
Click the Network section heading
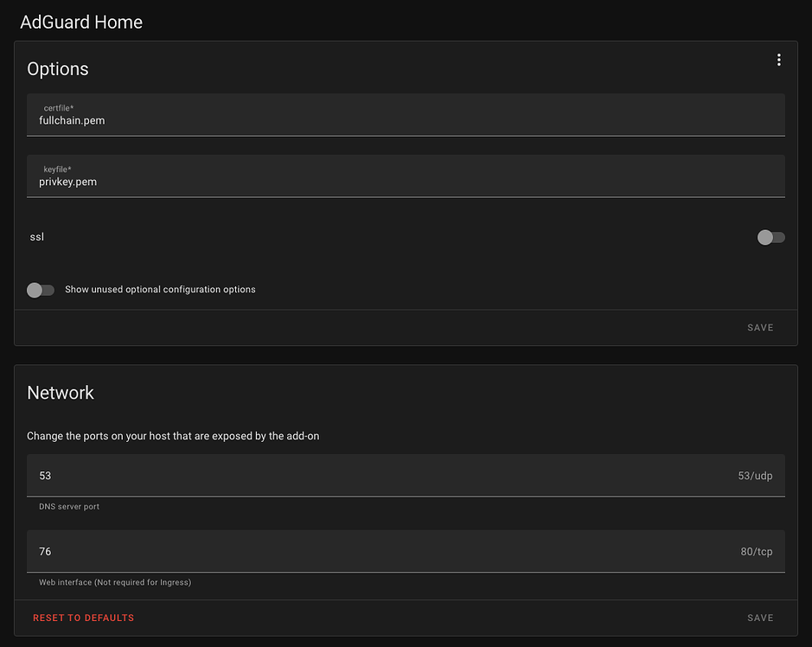pos(60,392)
